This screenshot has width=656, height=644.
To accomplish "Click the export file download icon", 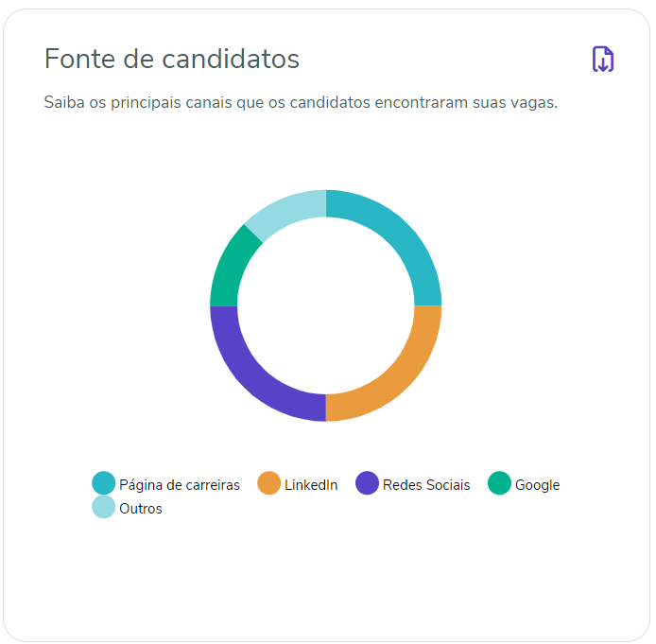I will (x=602, y=60).
